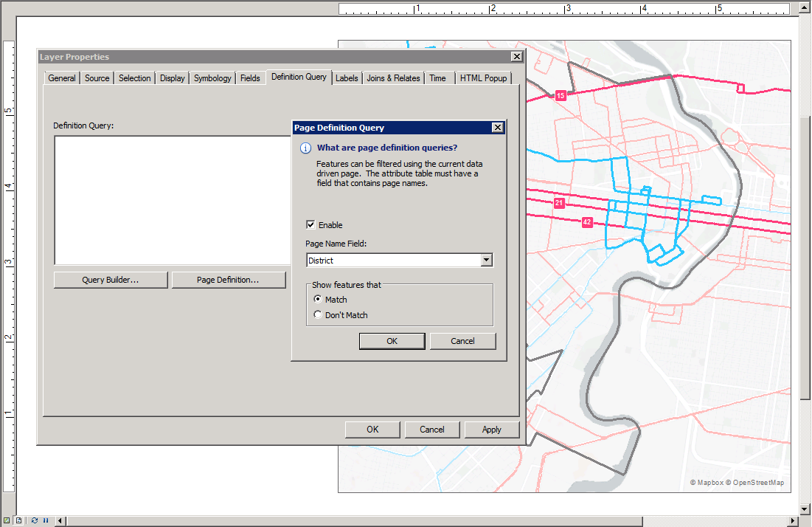The width and height of the screenshot is (812, 527).
Task: Click the info icon in Page Definition Query
Action: point(305,148)
